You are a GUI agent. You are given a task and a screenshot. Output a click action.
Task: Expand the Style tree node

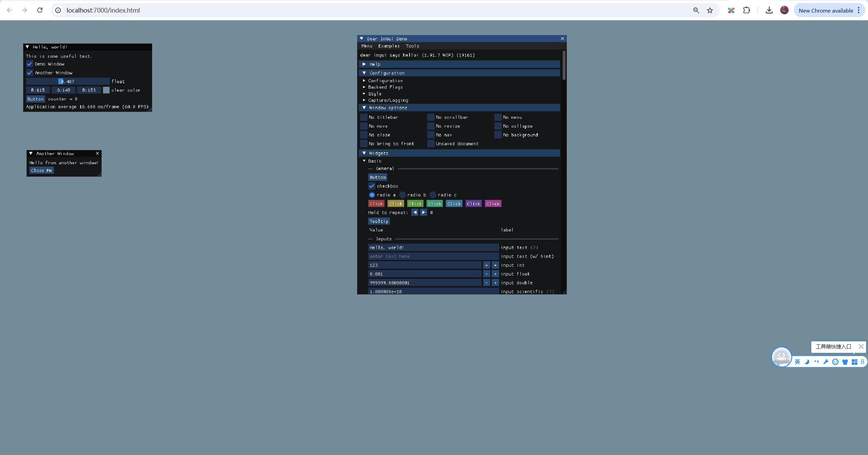click(x=364, y=94)
